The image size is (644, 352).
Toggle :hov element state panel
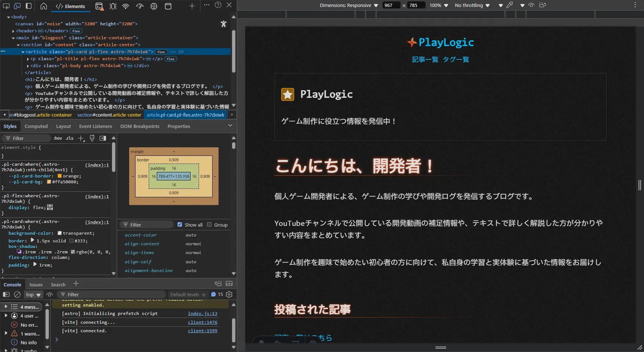(x=58, y=138)
